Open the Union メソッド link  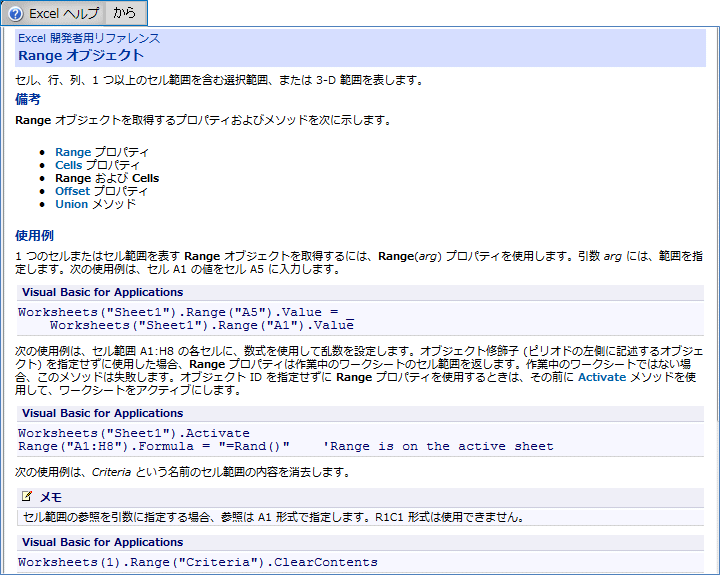coord(96,204)
